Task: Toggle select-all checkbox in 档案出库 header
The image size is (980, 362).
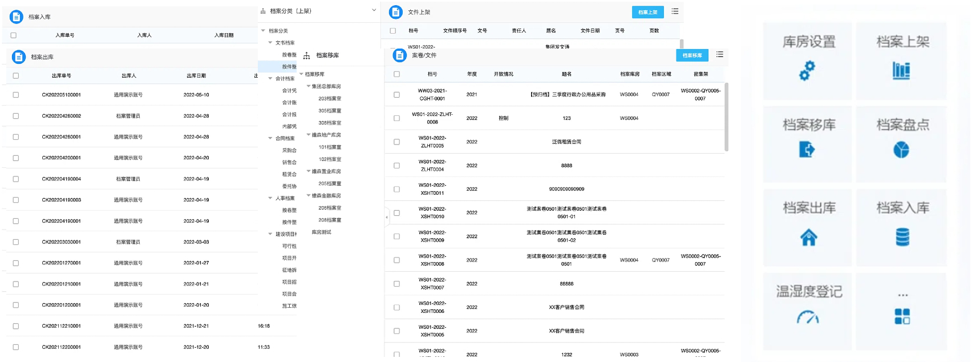Action: click(x=16, y=75)
